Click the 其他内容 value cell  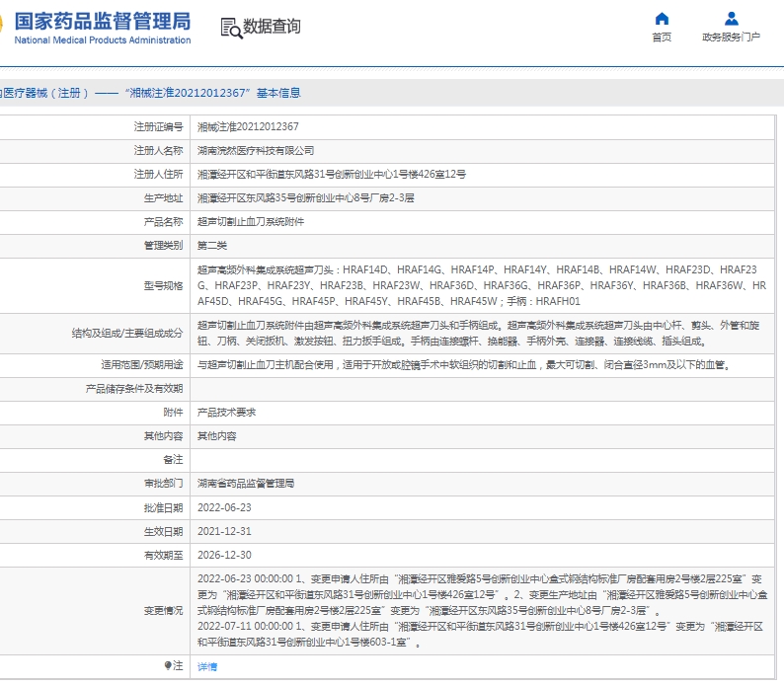pyautogui.click(x=216, y=436)
